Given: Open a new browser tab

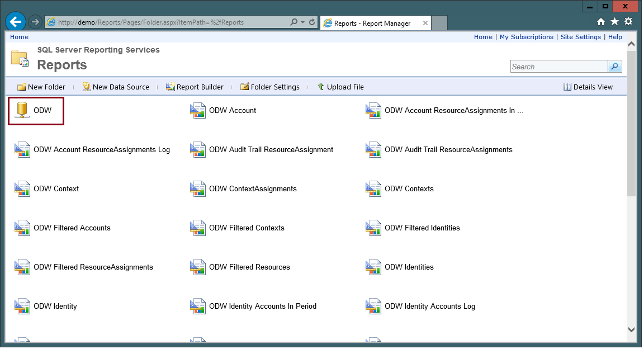Looking at the screenshot, I should [439, 23].
